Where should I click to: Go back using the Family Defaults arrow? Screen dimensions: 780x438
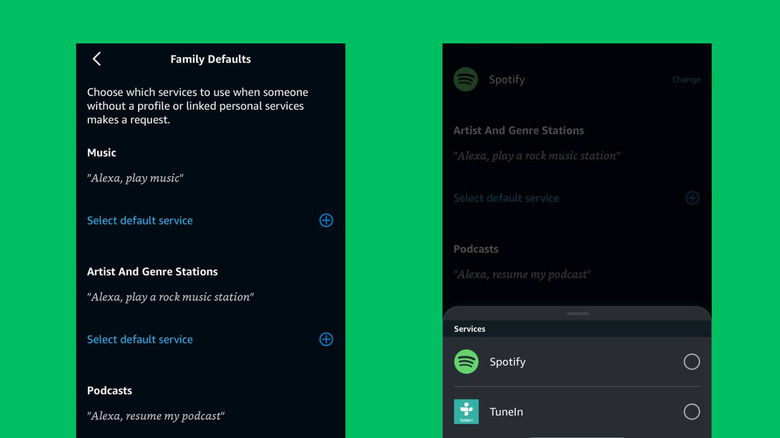click(x=97, y=59)
